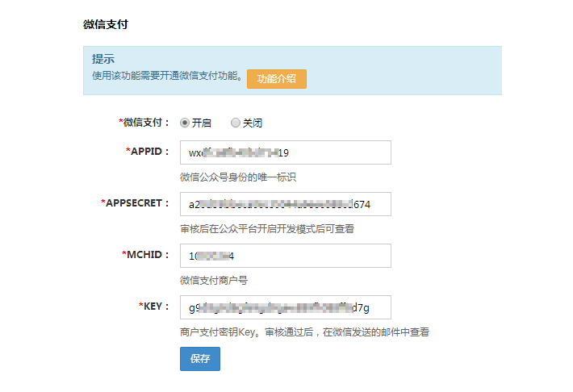Click the 微信支付 label beside the radio buttons
The image size is (573, 392).
point(146,123)
